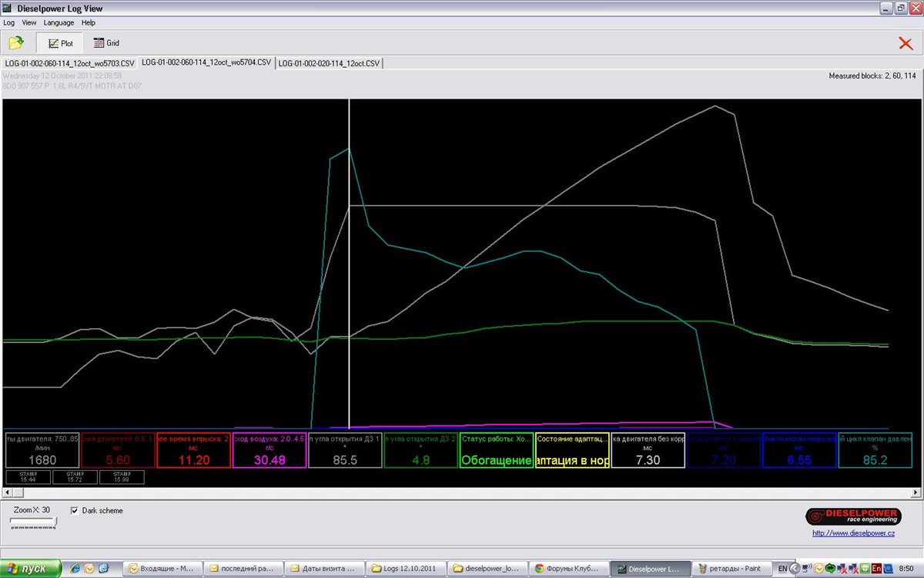Close the current log with red X
The image size is (924, 578).
[x=906, y=43]
